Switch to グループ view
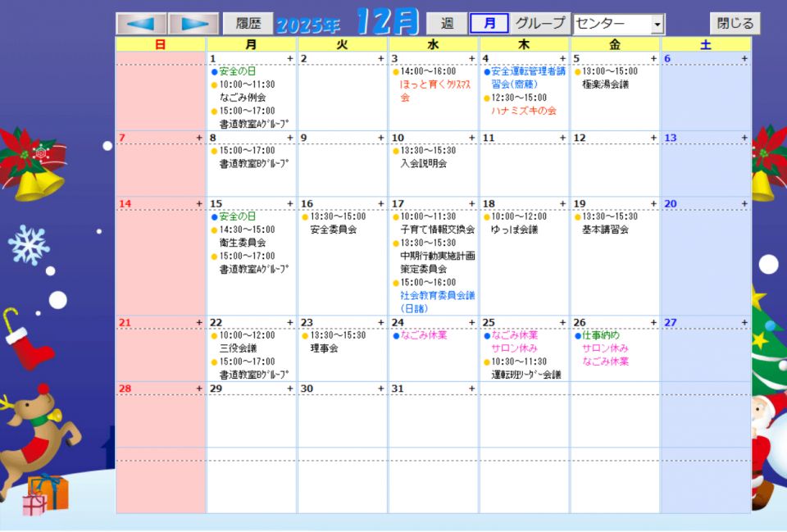 point(539,24)
